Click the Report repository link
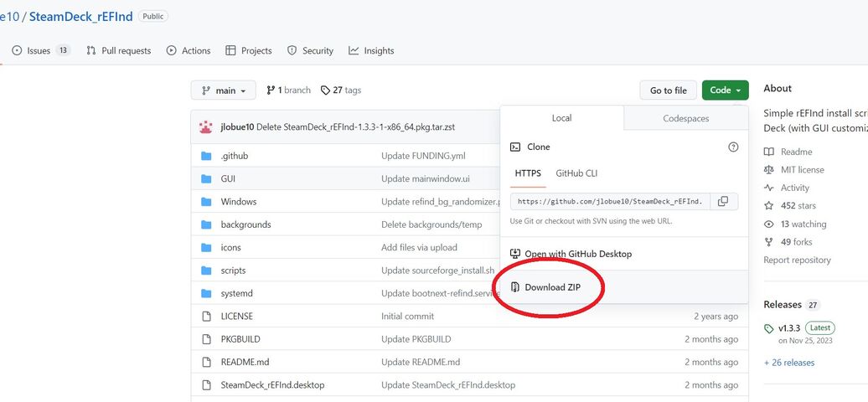The image size is (868, 402). pos(797,260)
